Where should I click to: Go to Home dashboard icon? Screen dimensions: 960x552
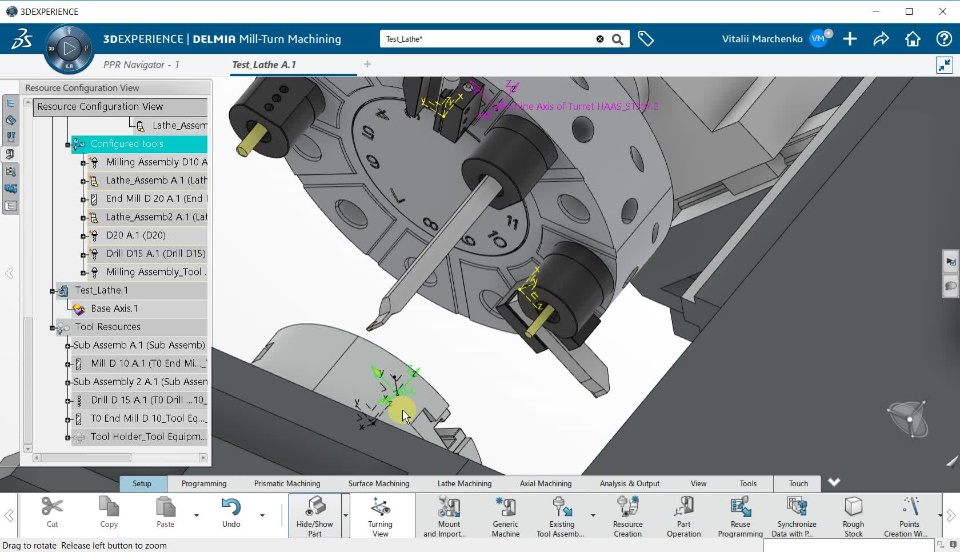913,39
